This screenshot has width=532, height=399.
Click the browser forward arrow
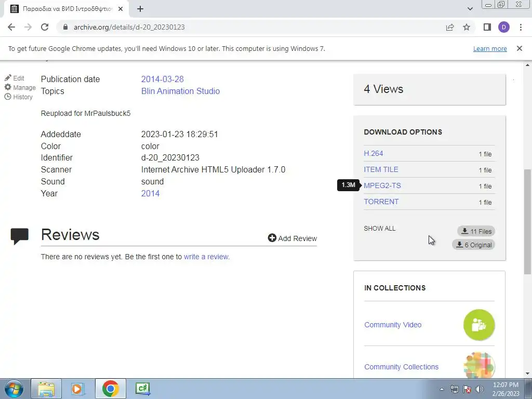pos(28,27)
